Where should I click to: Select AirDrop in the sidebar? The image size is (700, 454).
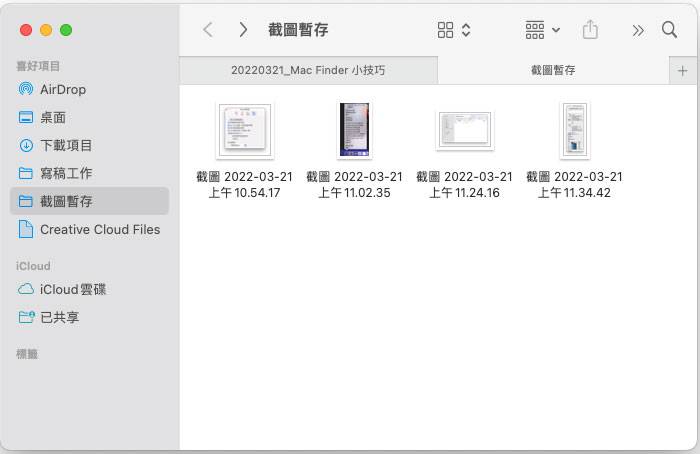click(x=62, y=89)
